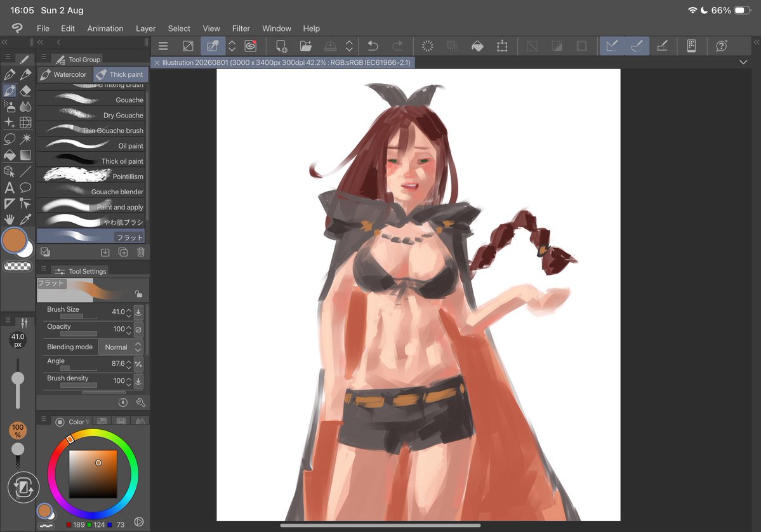761x532 pixels.
Task: Open stepper beside Save icon in command bar
Action: (x=349, y=46)
